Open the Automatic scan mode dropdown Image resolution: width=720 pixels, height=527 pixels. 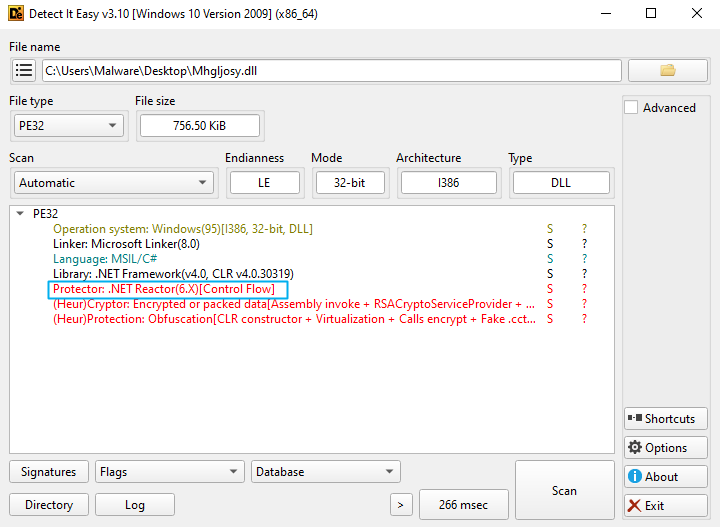pyautogui.click(x=113, y=183)
